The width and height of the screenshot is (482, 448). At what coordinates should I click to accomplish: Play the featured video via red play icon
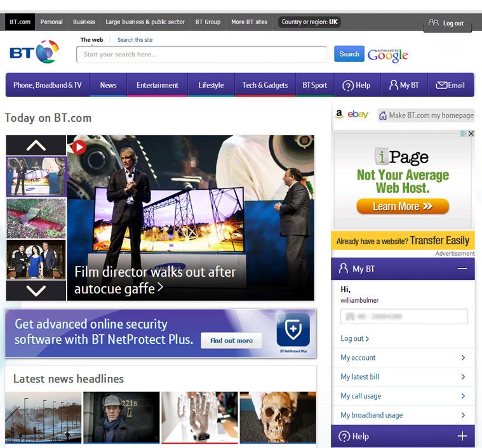[x=79, y=147]
